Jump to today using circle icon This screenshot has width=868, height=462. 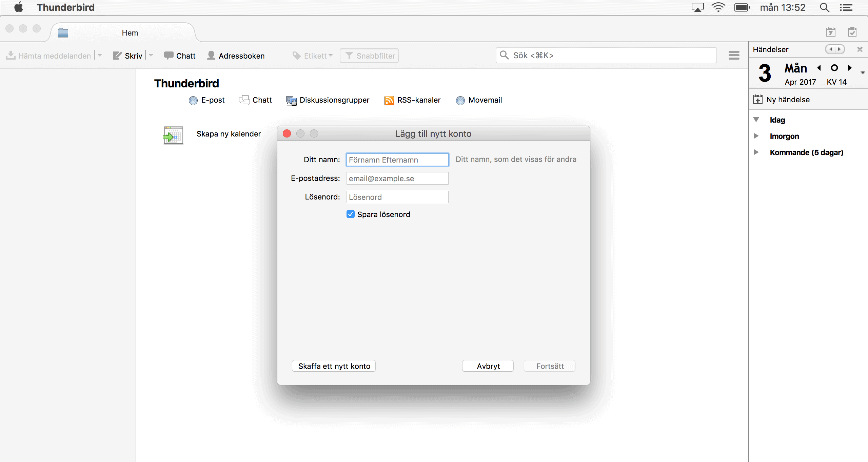tap(834, 68)
